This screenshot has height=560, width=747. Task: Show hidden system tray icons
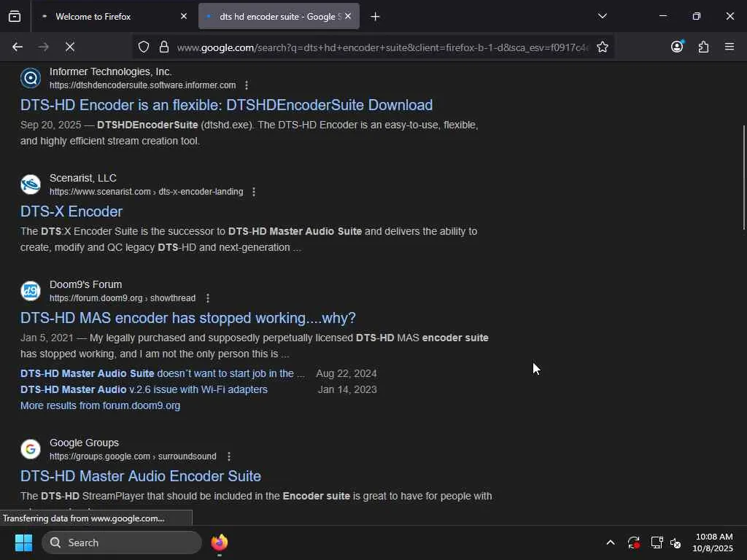(611, 542)
